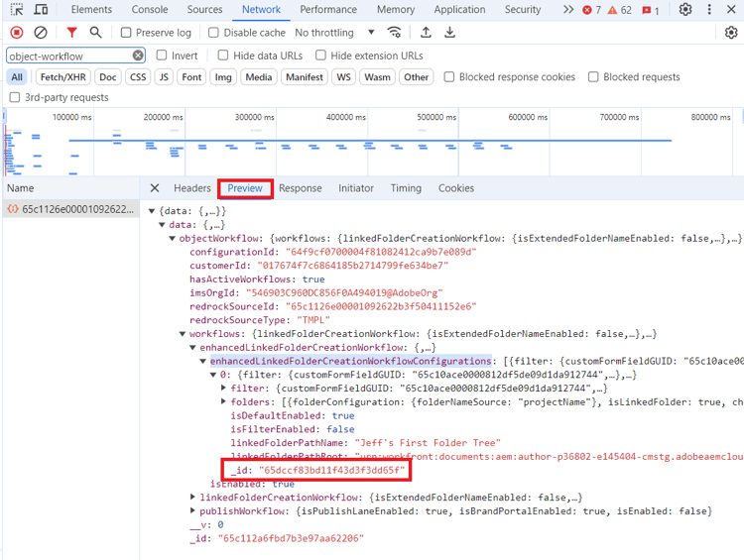
Task: Switch to the Response tab
Action: click(300, 188)
